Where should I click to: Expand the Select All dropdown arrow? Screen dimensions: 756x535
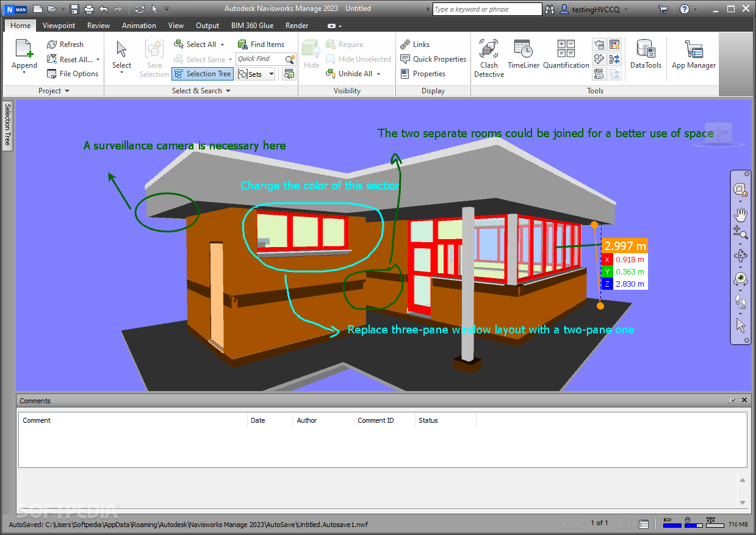coord(223,45)
